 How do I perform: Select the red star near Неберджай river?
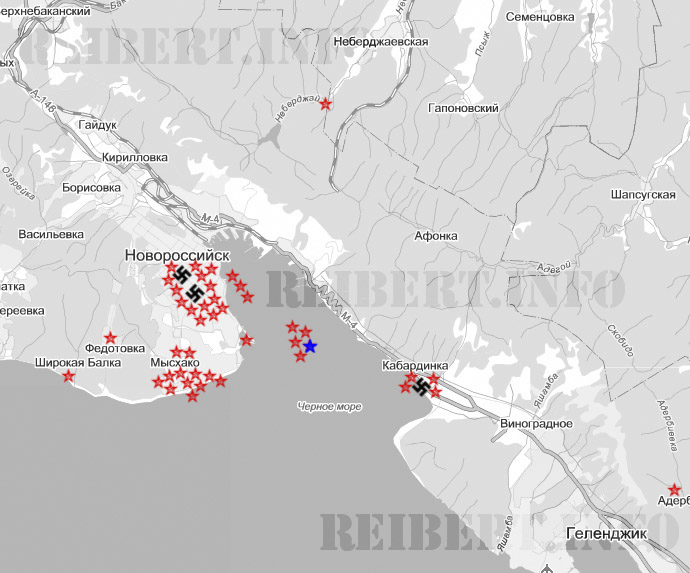325,104
